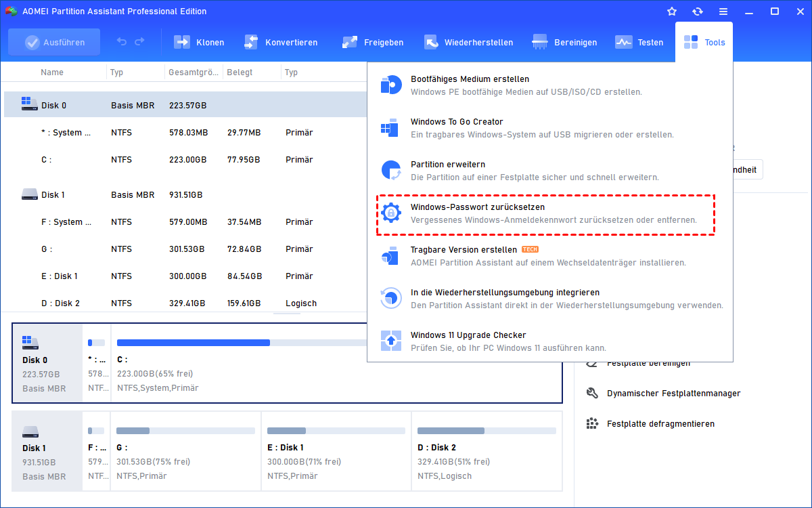Select the Disk 1 row in the list
This screenshot has height=508, width=812.
tap(185, 194)
